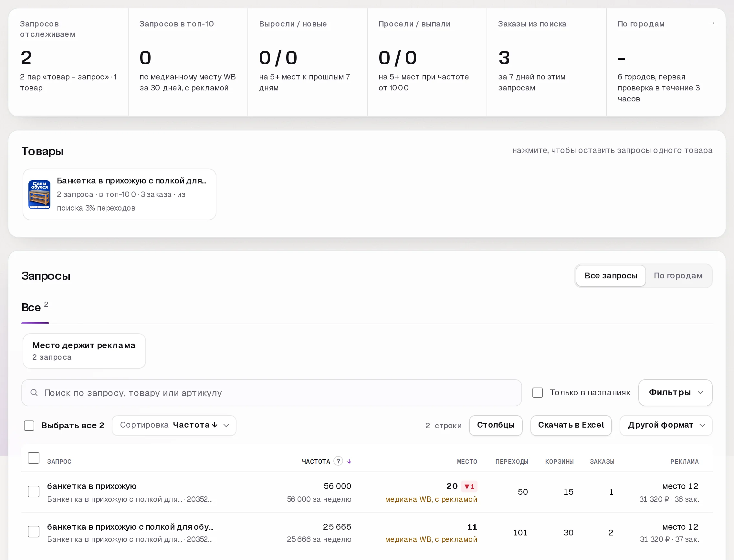Click the frequency help question-mark icon
Image resolution: width=734 pixels, height=560 pixels.
[338, 461]
